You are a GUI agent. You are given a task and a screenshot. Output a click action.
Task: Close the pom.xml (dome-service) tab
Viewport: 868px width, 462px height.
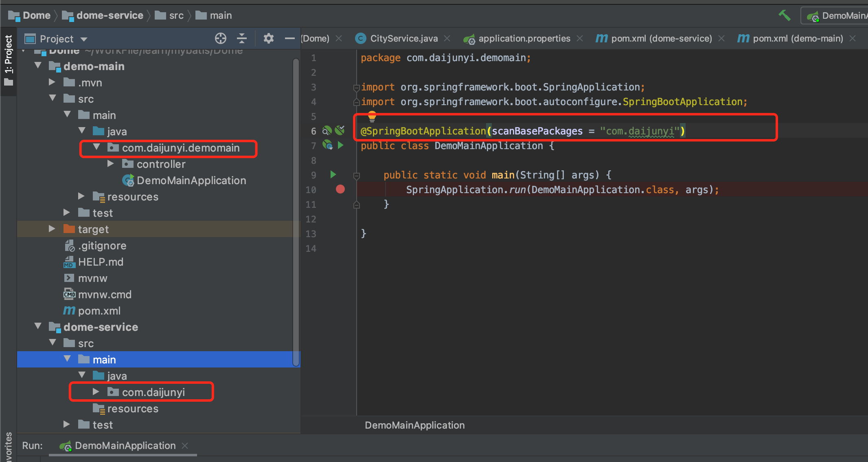tap(721, 38)
